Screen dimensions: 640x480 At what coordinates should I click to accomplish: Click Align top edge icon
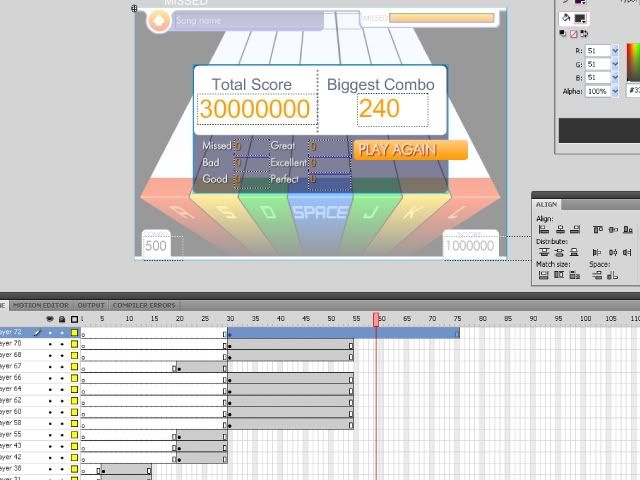598,230
